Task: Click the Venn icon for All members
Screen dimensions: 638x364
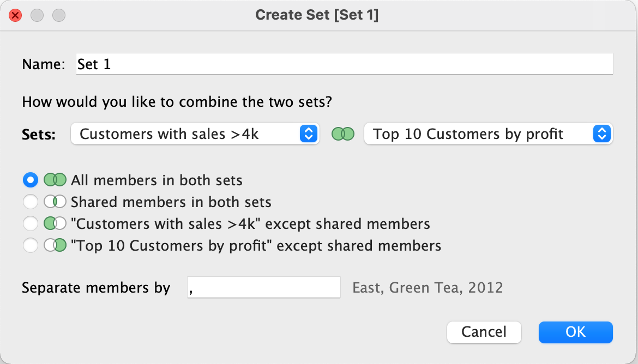Action: click(x=55, y=180)
